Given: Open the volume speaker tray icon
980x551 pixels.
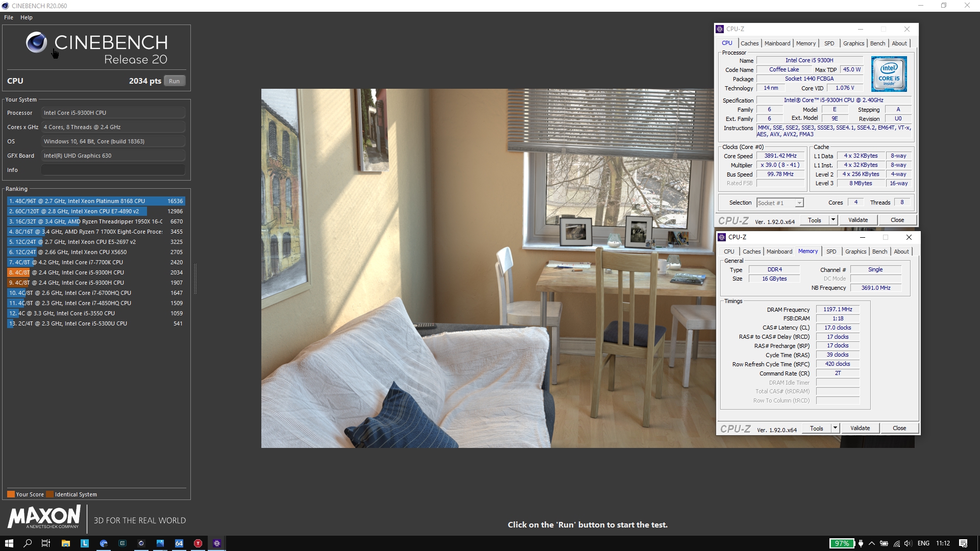Looking at the screenshot, I should [908, 543].
